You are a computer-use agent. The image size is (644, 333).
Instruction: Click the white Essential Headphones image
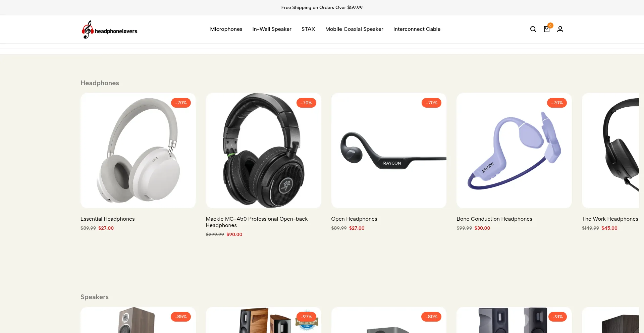[x=138, y=151]
